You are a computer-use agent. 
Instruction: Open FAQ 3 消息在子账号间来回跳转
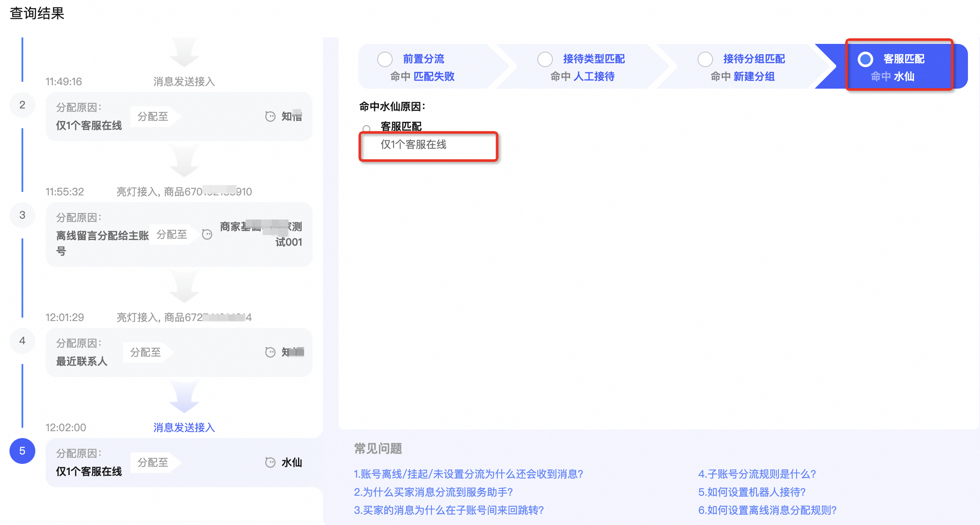[x=449, y=510]
